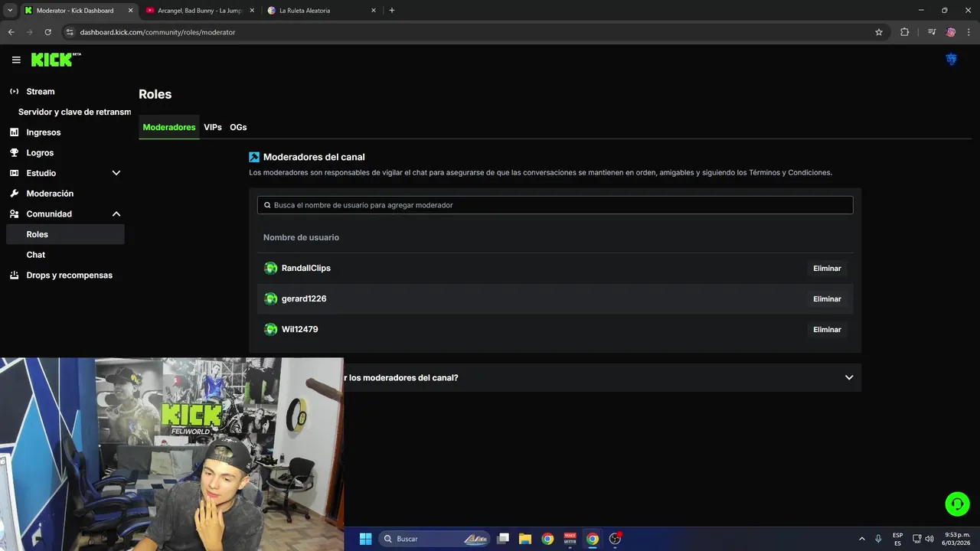The width and height of the screenshot is (980, 551).
Task: Select the Moderator - Kick Dashboard tab
Action: [78, 11]
